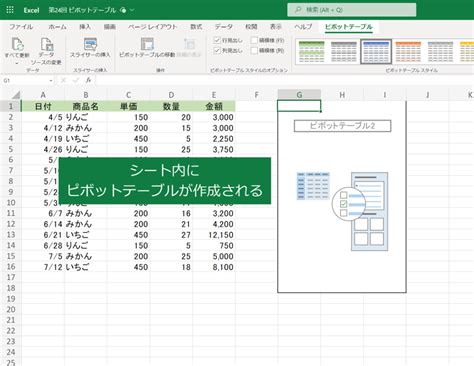Select row header 24
This screenshot has width=474, height=366.
pyautogui.click(x=11, y=352)
